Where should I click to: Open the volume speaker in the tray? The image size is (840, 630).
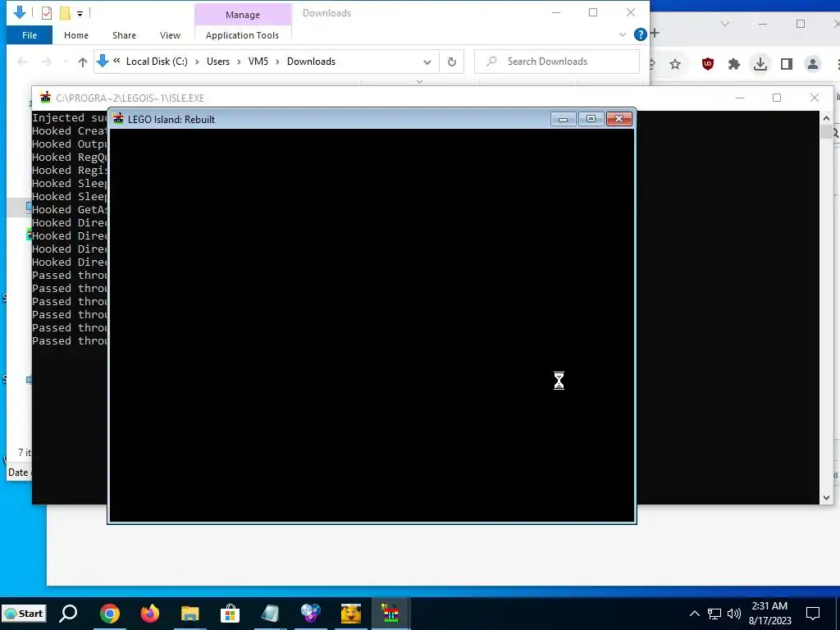pyautogui.click(x=734, y=614)
